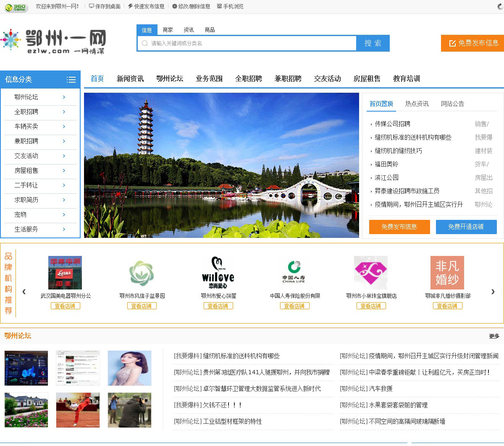
Task: Click the orange 免费发布信息 header button
Action: (x=473, y=43)
